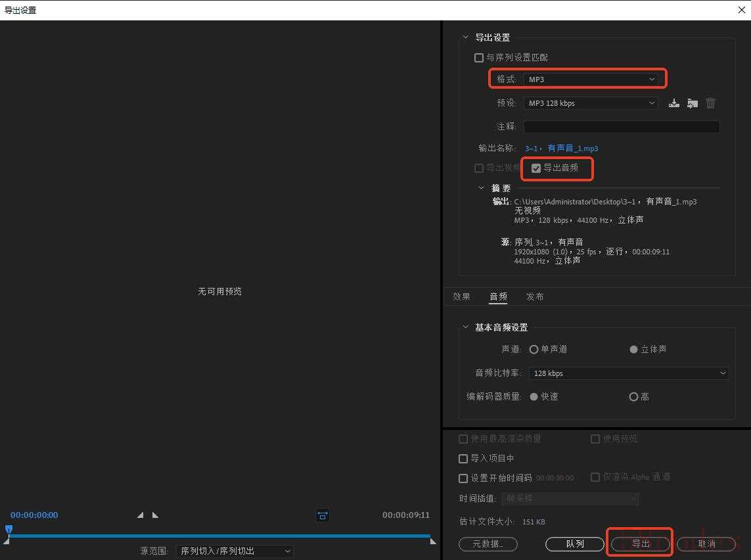The width and height of the screenshot is (751, 560).
Task: Select stereo channel radio button
Action: point(633,349)
